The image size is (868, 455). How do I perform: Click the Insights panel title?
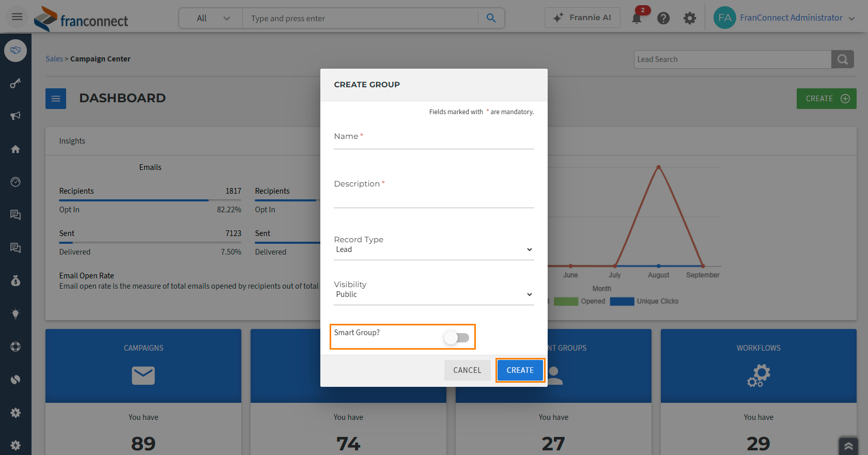point(72,141)
